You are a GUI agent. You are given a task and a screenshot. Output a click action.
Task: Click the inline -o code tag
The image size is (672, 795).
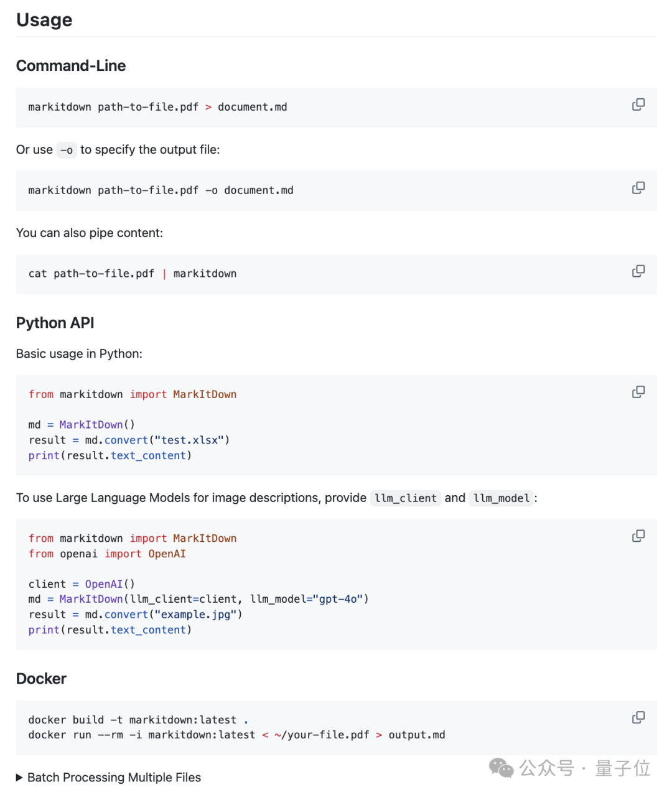[x=67, y=151]
